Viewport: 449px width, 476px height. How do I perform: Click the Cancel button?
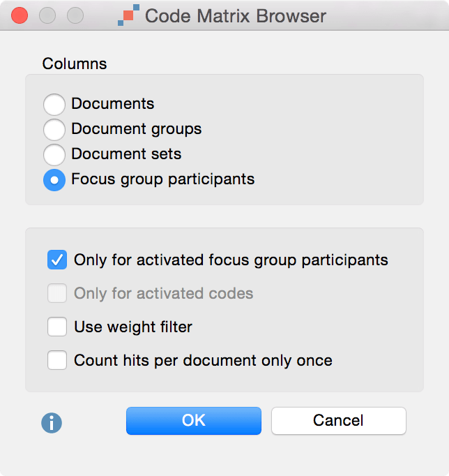click(x=339, y=421)
